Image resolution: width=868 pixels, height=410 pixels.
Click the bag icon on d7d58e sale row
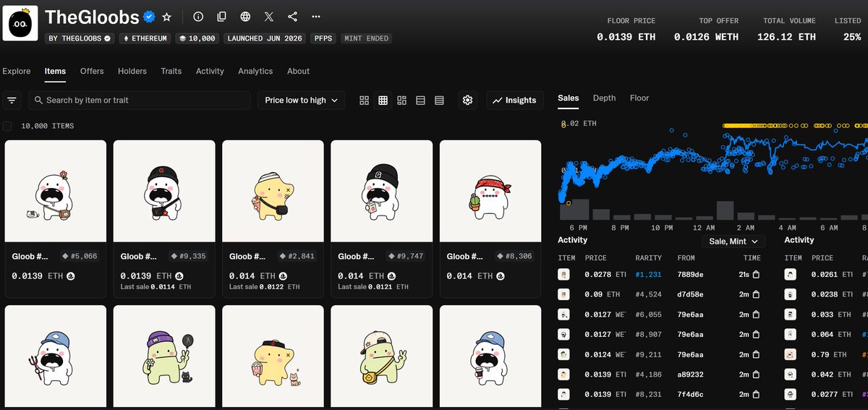756,295
